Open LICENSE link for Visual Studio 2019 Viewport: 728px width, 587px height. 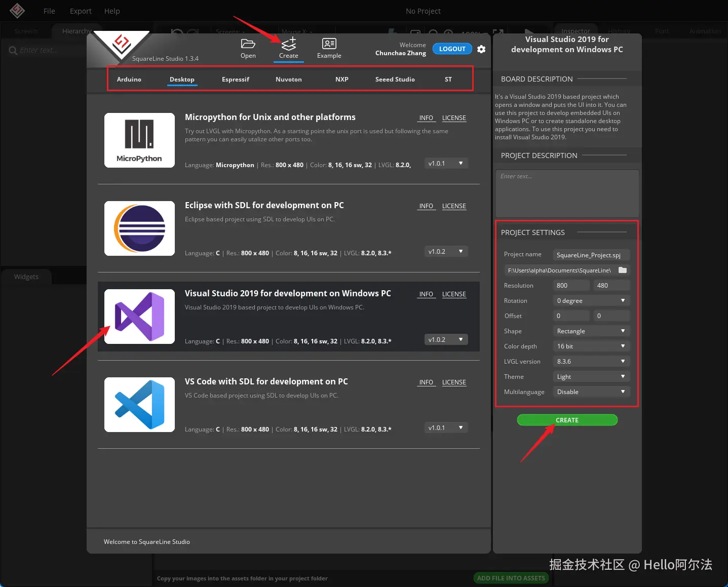[x=454, y=294]
